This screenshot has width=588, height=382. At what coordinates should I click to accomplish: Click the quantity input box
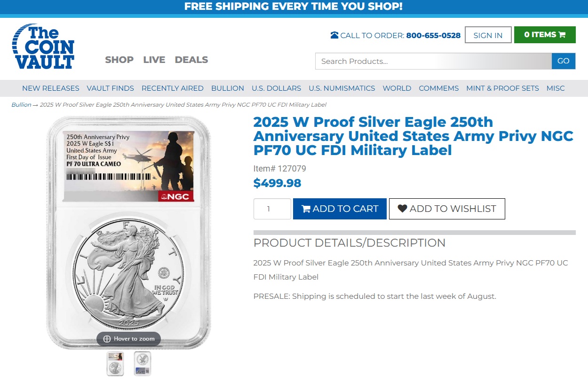(x=272, y=209)
